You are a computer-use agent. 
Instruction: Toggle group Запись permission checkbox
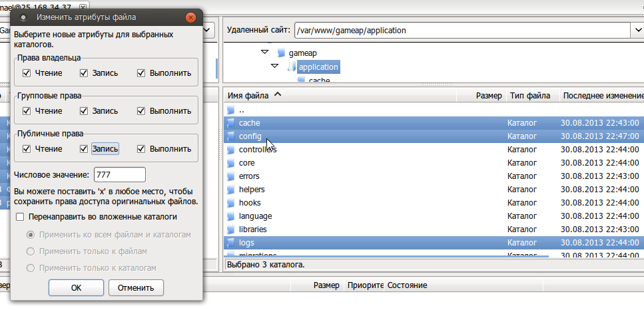(x=84, y=111)
